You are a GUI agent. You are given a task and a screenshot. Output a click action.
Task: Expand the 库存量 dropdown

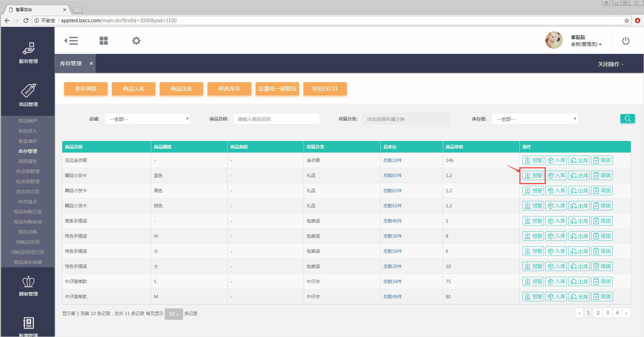pyautogui.click(x=535, y=119)
